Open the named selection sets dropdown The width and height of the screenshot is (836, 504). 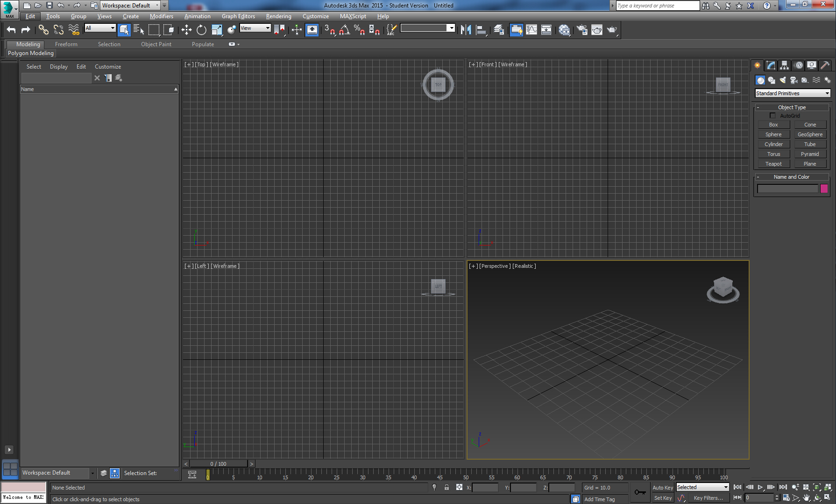[427, 28]
